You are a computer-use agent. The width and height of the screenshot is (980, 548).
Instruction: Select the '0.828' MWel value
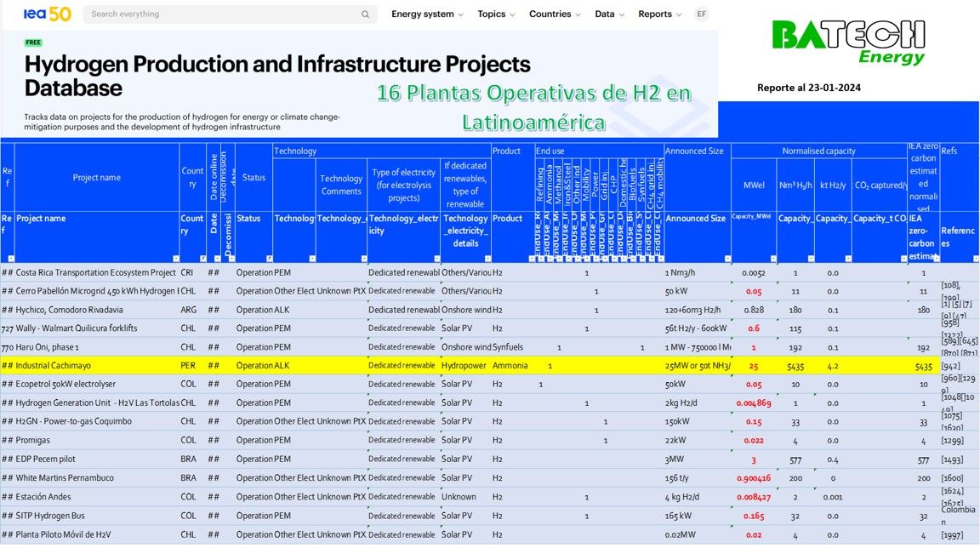click(x=754, y=310)
